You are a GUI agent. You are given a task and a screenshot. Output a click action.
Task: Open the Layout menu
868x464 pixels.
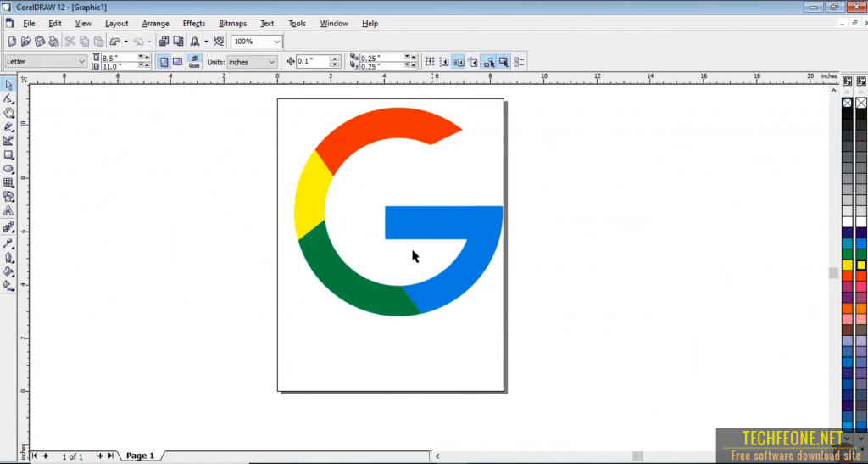pos(117,23)
